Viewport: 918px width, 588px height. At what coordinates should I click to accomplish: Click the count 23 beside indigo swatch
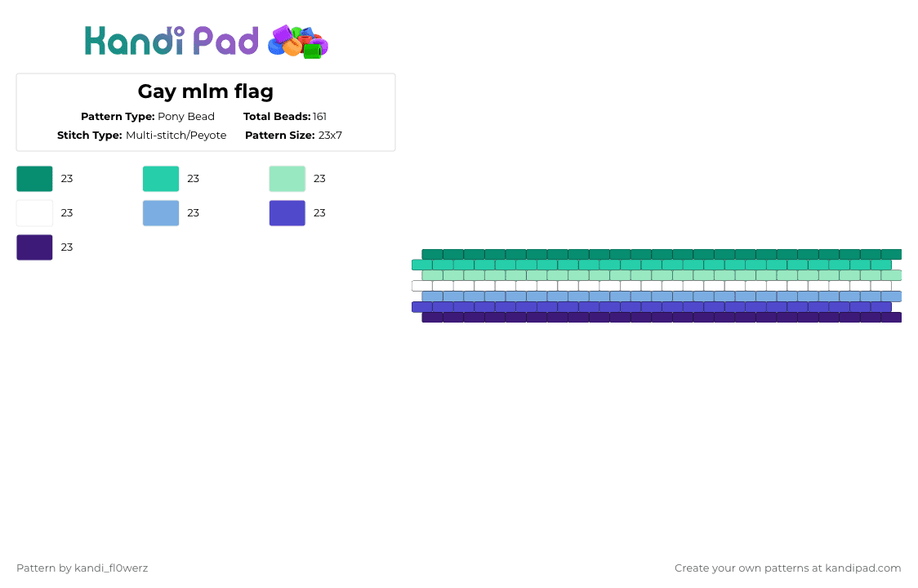(x=319, y=213)
